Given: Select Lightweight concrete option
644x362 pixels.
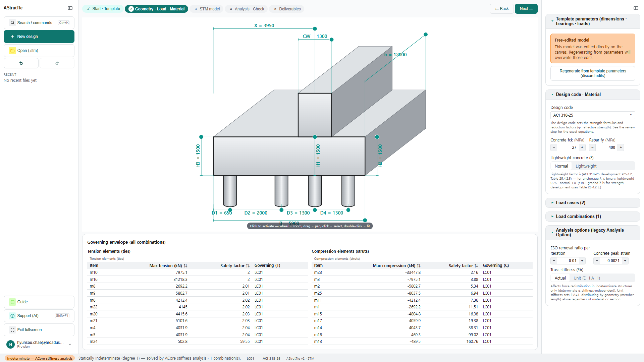Looking at the screenshot, I should [586, 166].
